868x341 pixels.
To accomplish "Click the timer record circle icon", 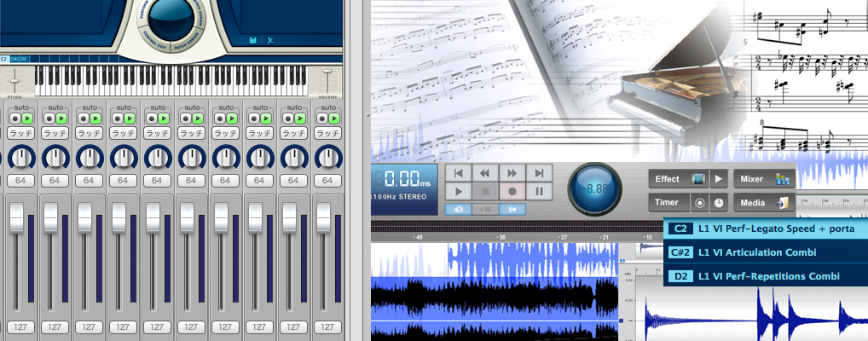I will tap(700, 203).
